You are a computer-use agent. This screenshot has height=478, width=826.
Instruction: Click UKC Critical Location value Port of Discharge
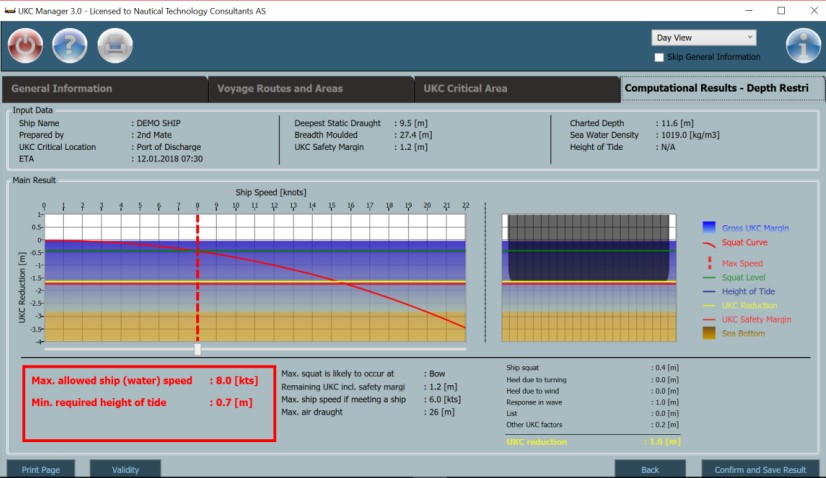point(169,147)
